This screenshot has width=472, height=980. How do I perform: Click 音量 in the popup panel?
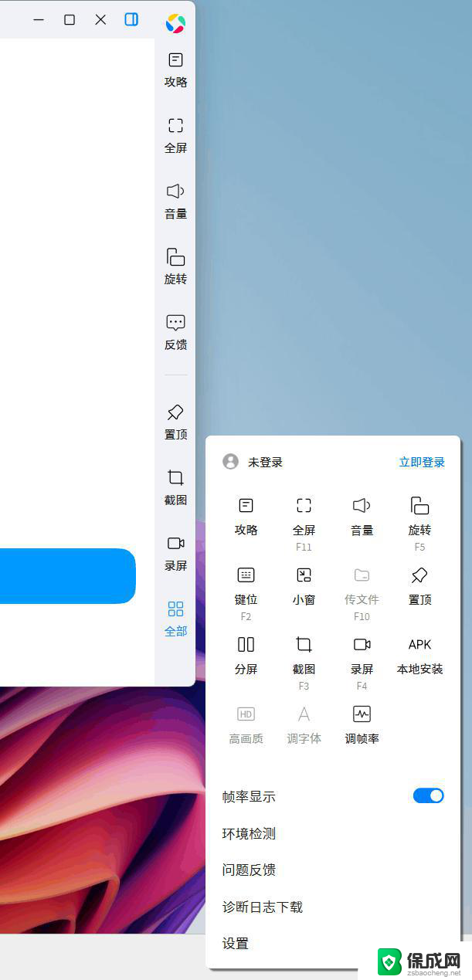pos(362,517)
